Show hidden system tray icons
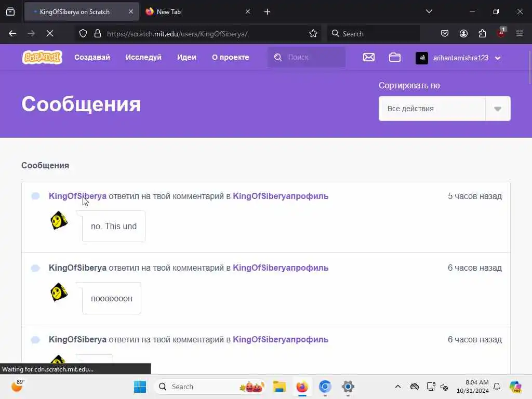 (398, 387)
